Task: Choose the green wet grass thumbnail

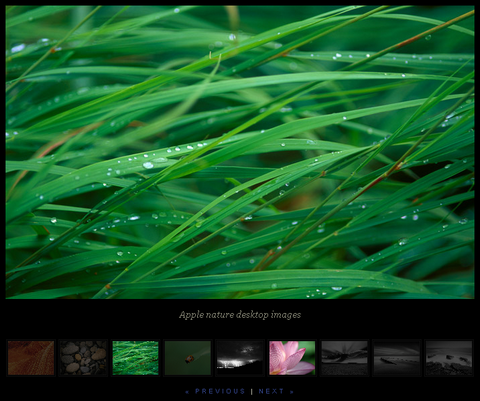Action: coord(135,358)
